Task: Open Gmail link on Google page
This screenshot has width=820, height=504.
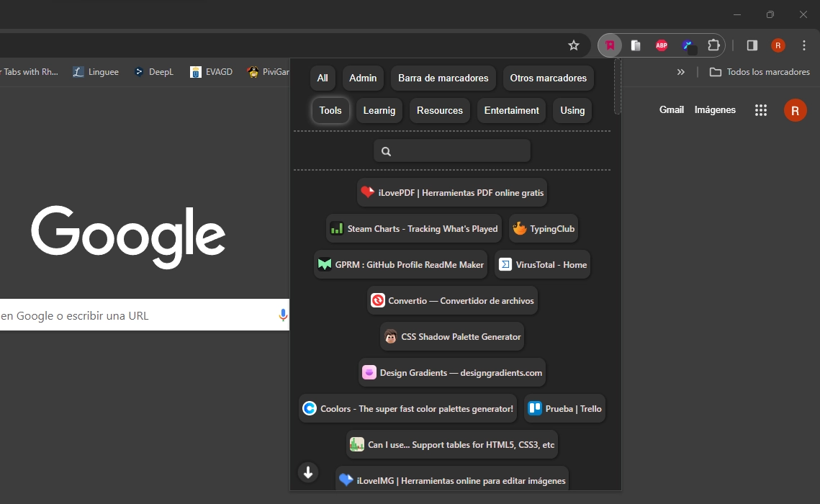Action: click(672, 109)
